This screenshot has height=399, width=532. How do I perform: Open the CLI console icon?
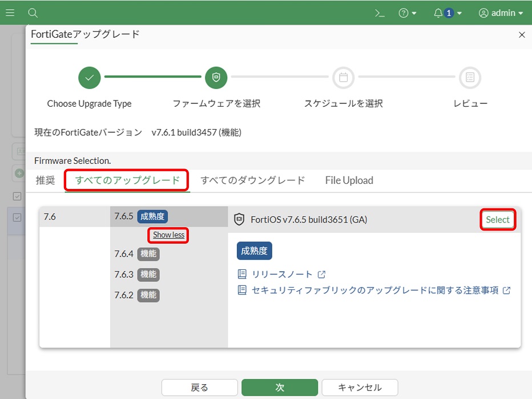pos(380,13)
